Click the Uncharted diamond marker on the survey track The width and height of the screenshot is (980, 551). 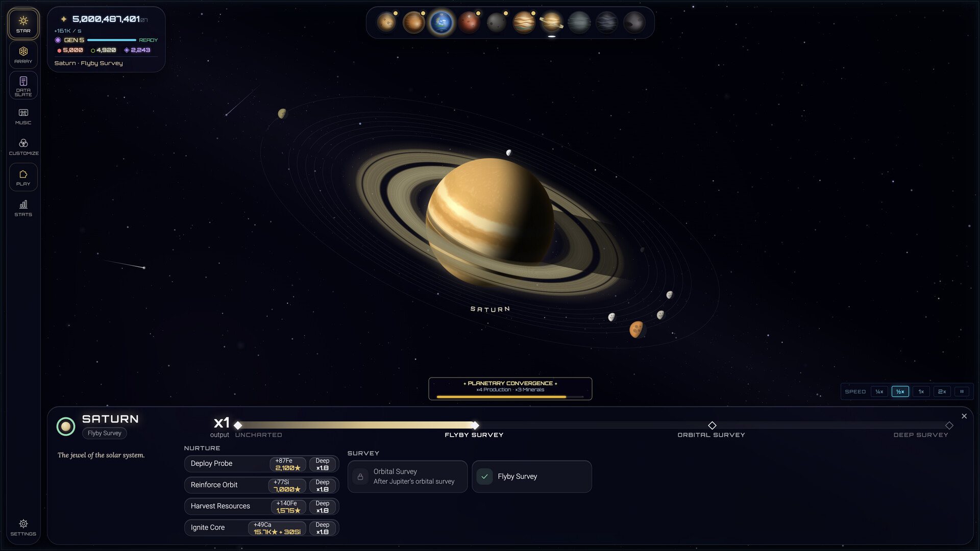[238, 425]
